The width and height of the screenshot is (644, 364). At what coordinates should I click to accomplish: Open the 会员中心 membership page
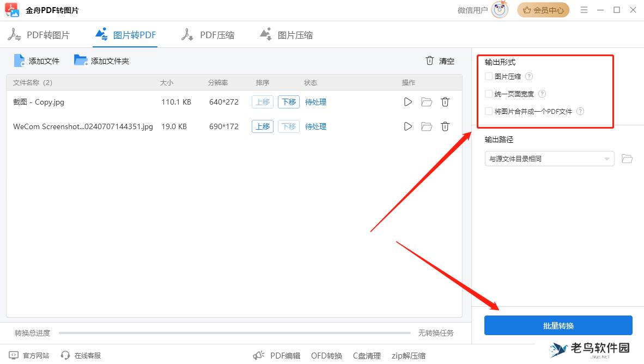(x=543, y=10)
